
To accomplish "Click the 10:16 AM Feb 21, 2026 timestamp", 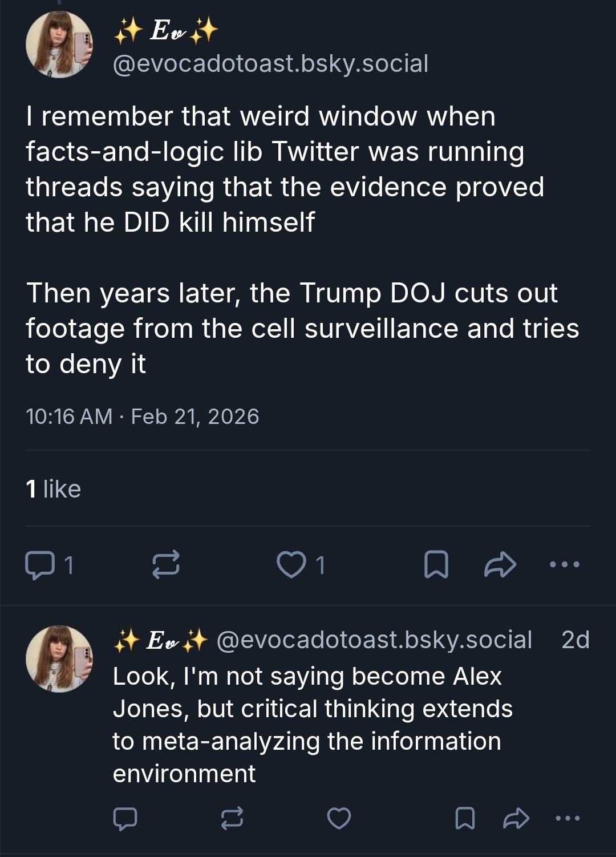I will pyautogui.click(x=143, y=417).
